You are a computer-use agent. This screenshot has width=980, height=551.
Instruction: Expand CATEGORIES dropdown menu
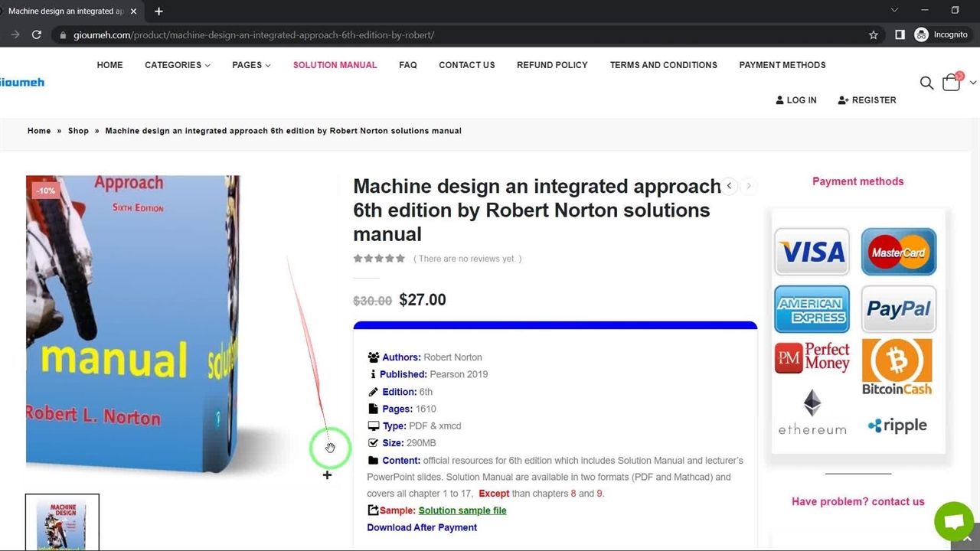(x=178, y=65)
